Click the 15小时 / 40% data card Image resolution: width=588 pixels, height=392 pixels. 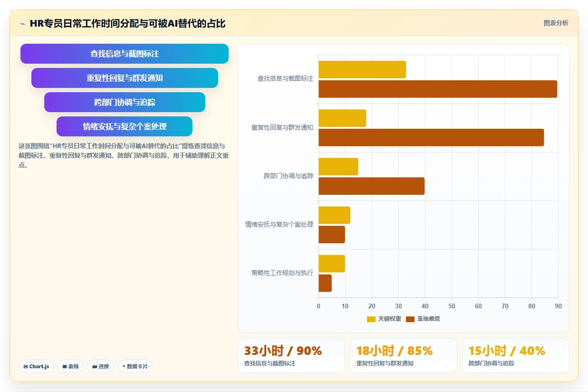(515, 355)
